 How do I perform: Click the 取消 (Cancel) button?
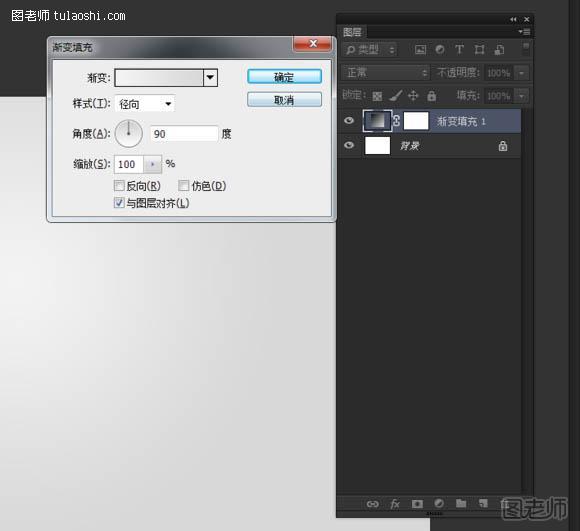click(284, 100)
